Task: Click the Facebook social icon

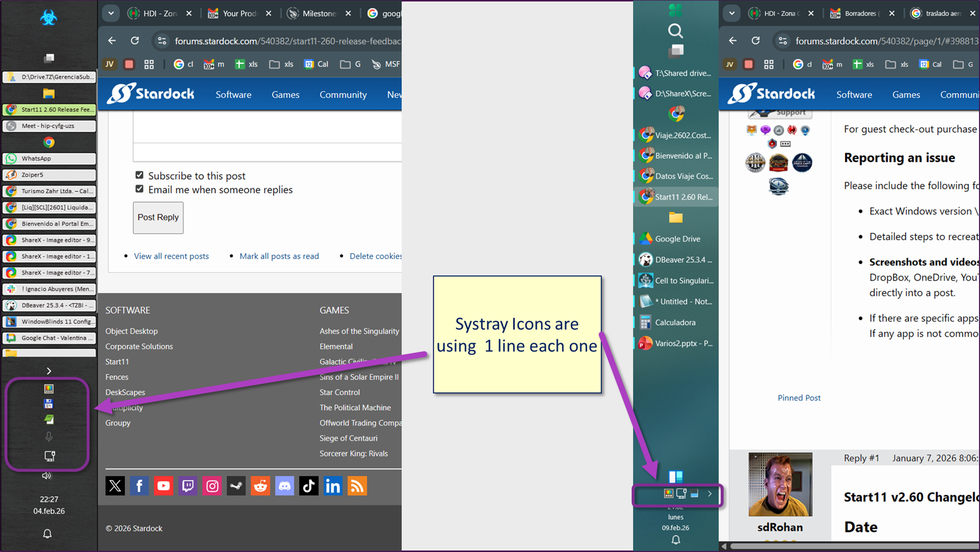Action: pos(139,486)
